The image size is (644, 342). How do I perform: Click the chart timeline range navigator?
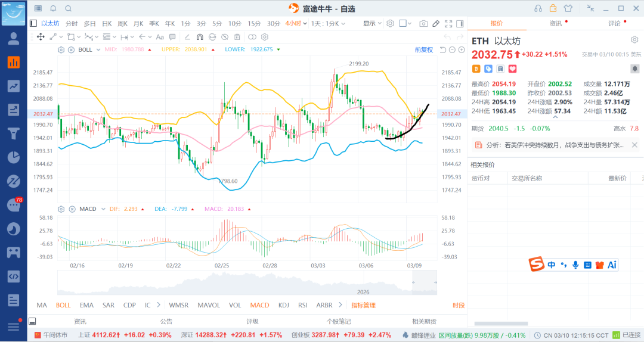[247, 284]
